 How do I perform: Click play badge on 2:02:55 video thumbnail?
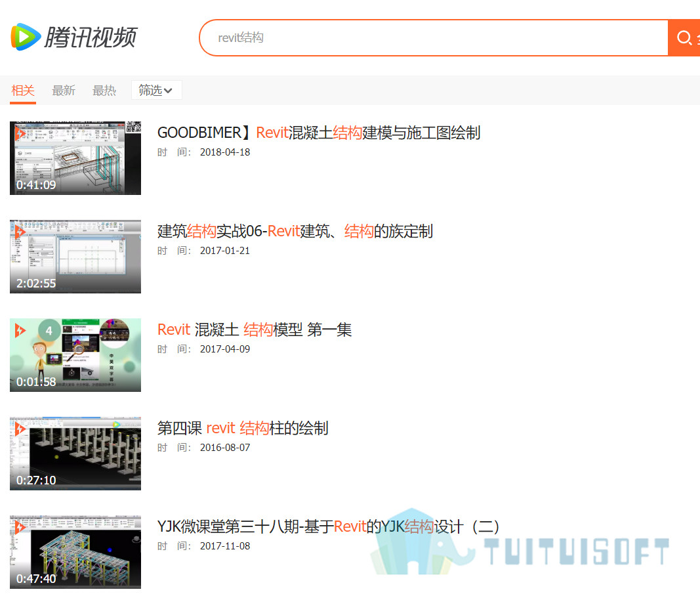[x=20, y=232]
